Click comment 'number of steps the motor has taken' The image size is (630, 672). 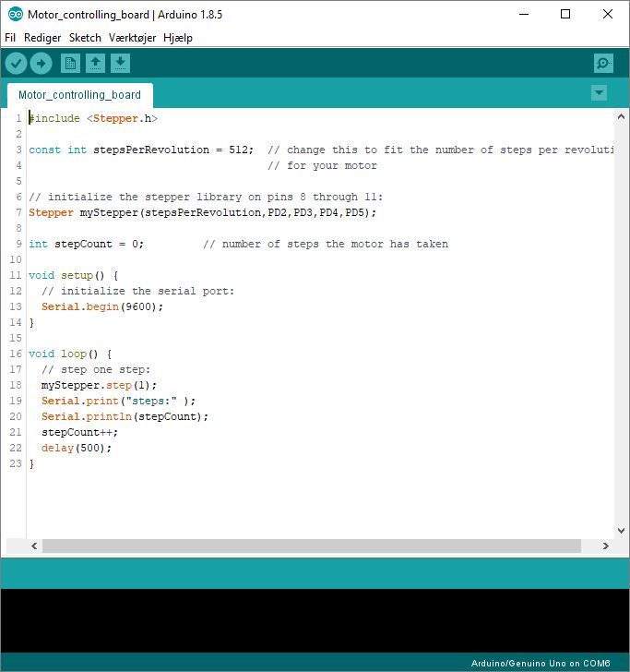pyautogui.click(x=336, y=244)
